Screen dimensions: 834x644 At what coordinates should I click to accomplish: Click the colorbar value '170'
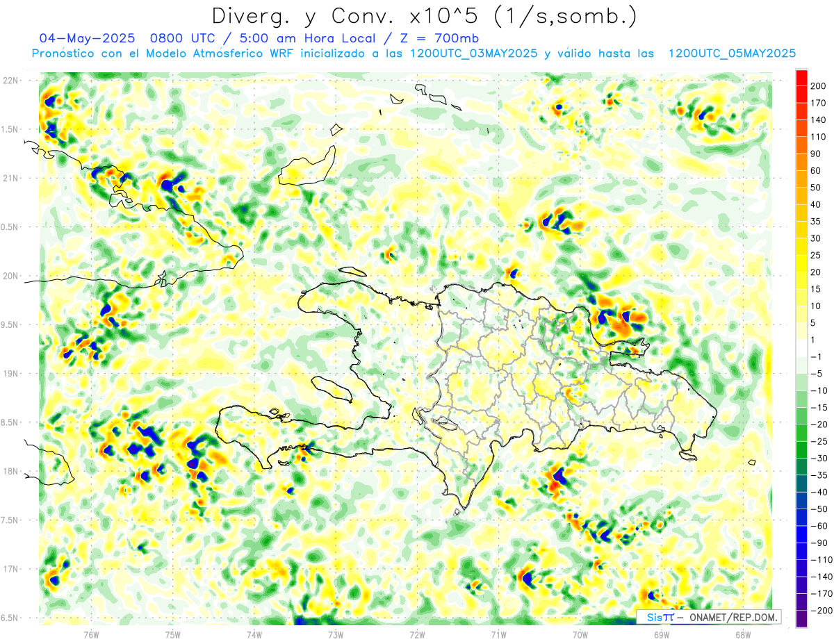pyautogui.click(x=818, y=103)
